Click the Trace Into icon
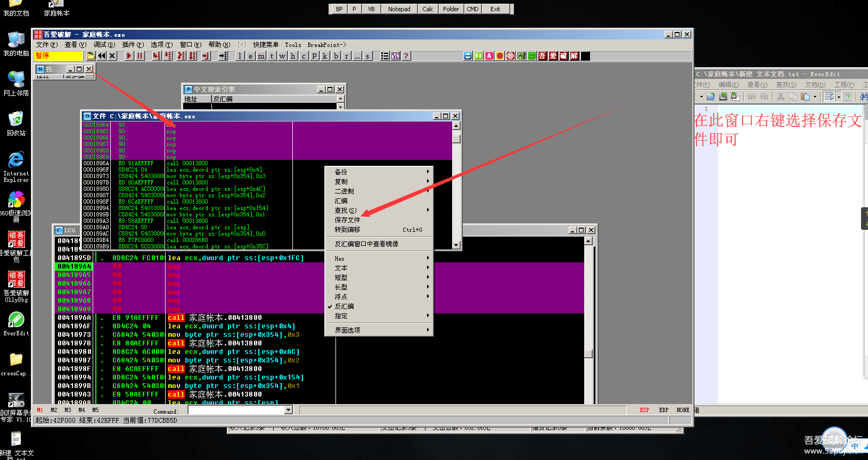 pos(181,56)
